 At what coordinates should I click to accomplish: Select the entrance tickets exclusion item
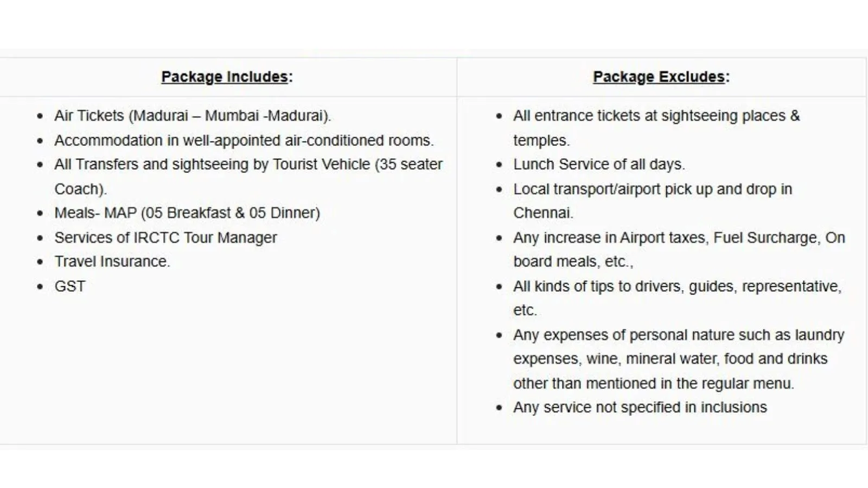tap(656, 116)
